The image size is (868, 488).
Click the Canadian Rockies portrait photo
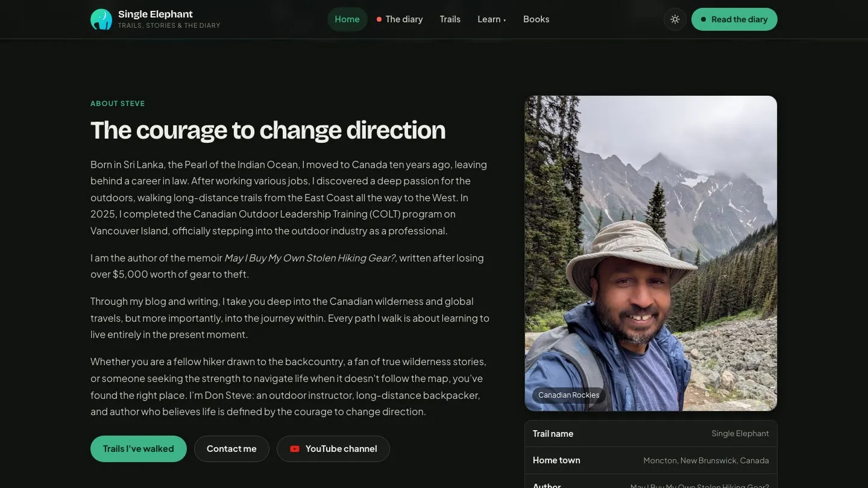tap(651, 253)
